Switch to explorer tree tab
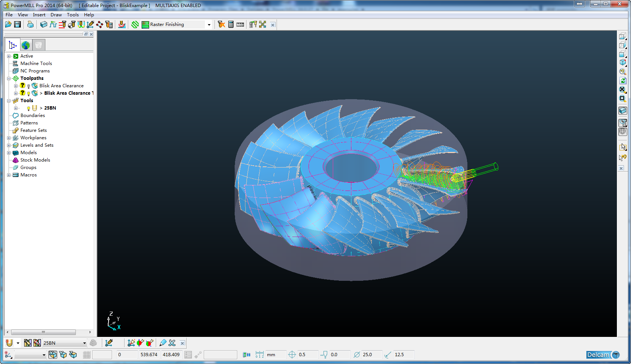631x364 pixels. pyautogui.click(x=13, y=45)
